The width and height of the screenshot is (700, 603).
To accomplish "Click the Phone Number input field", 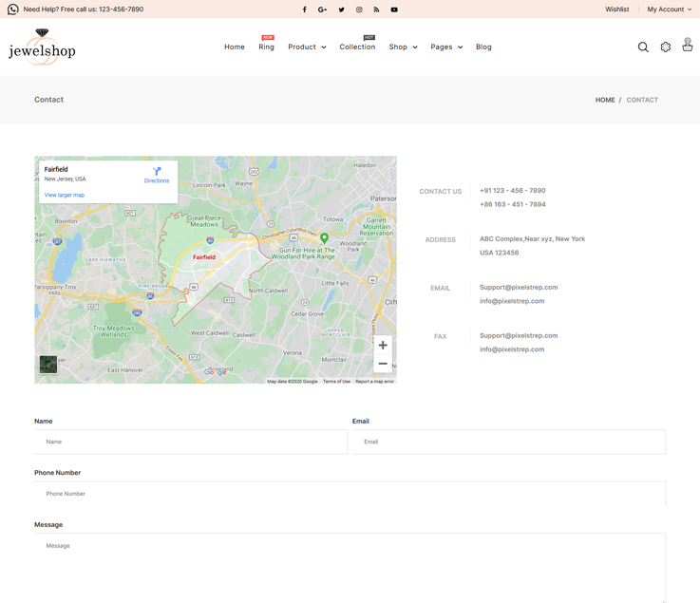I will pos(350,494).
